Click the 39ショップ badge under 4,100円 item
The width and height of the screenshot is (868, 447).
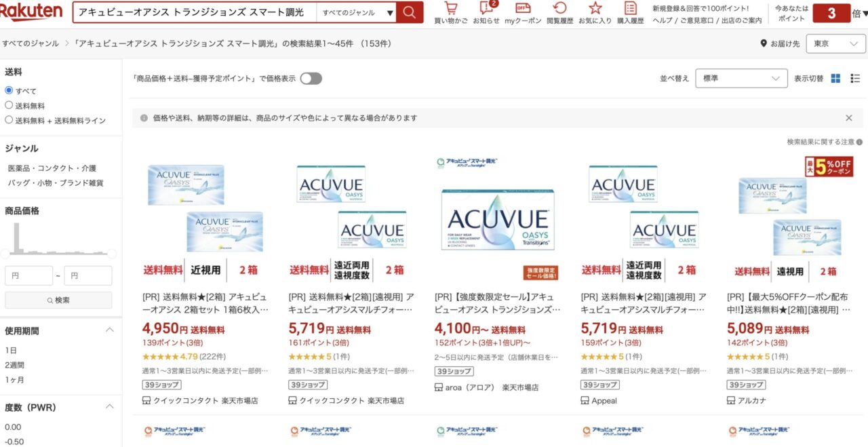454,371
